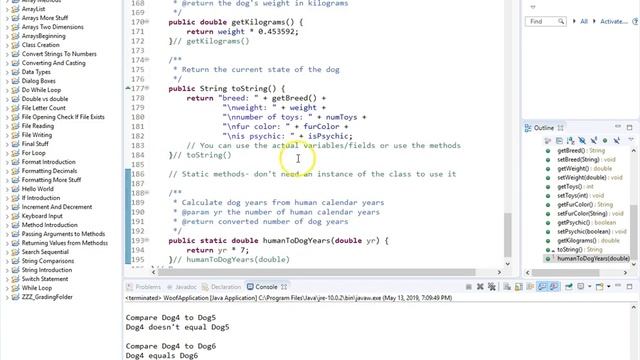Toggle Show Console When Standard Out Changes

pos(542,287)
